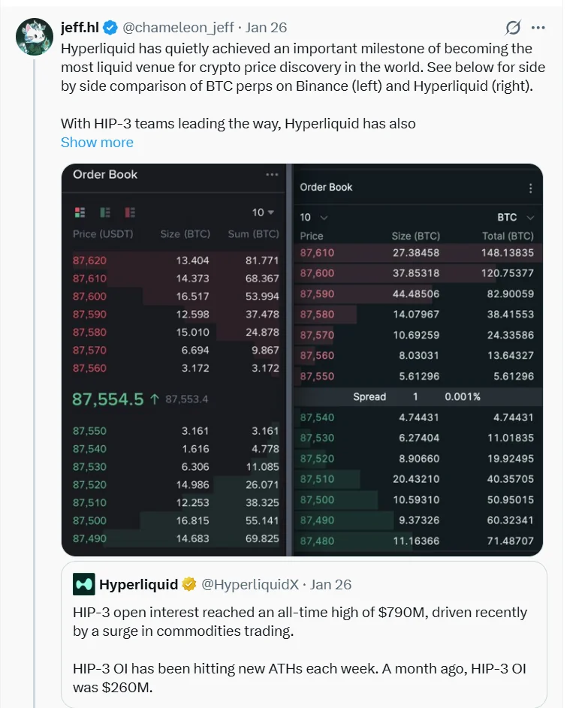This screenshot has width=588, height=708.
Task: Click Show more to expand the tweet
Action: 97,142
